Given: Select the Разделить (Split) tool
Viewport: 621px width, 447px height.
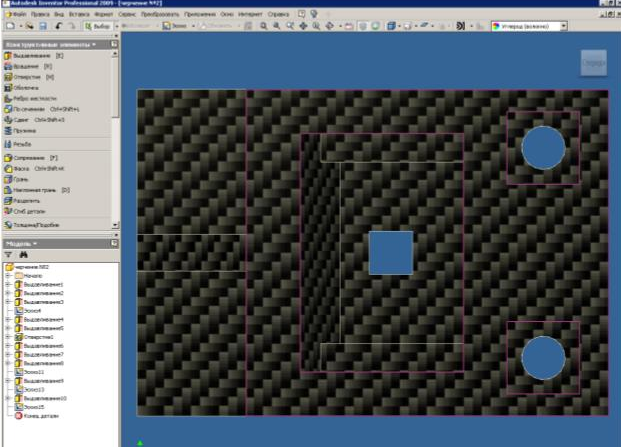Looking at the screenshot, I should click(22, 201).
